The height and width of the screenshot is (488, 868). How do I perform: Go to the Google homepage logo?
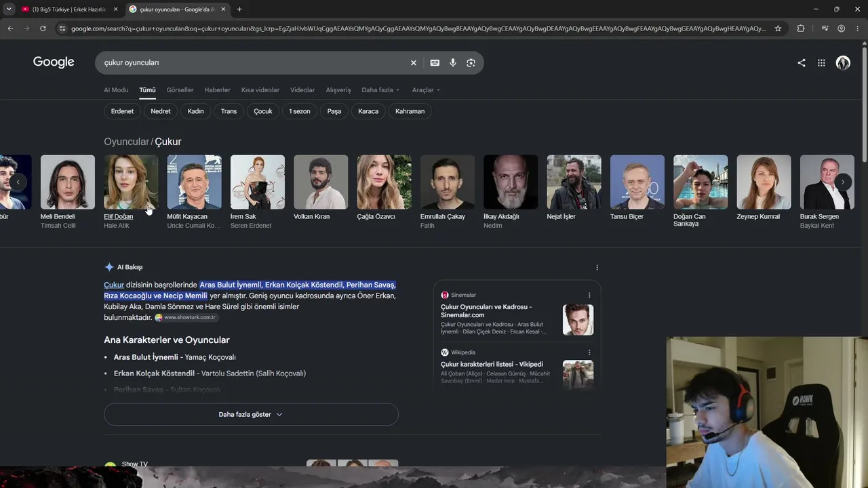click(x=54, y=62)
